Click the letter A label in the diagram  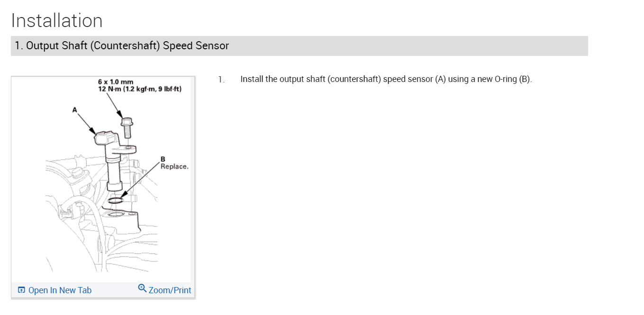74,109
